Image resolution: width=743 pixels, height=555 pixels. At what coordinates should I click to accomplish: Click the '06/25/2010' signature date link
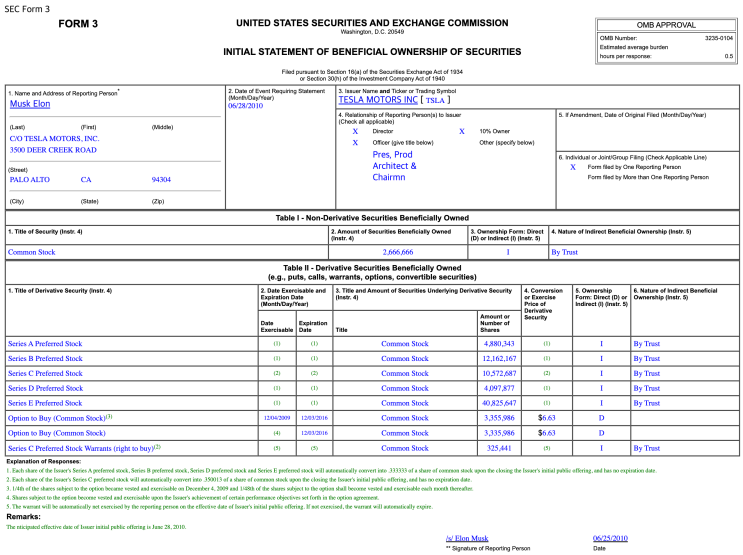pos(610,538)
